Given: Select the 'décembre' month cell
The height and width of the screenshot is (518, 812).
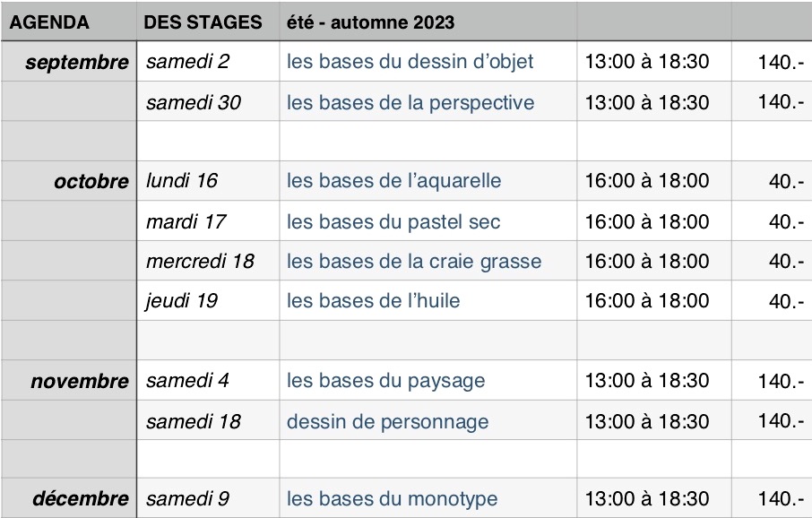Looking at the screenshot, I should coord(69,498).
